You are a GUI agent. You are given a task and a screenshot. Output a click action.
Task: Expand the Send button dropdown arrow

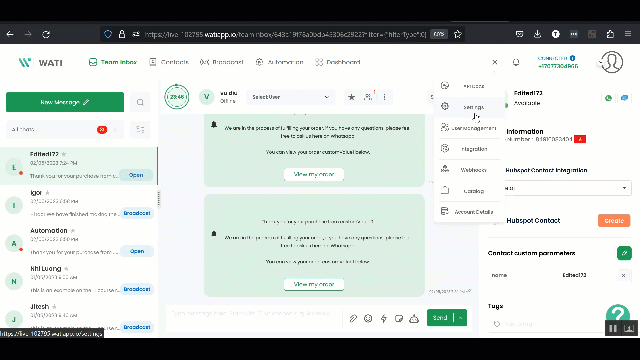(x=460, y=318)
